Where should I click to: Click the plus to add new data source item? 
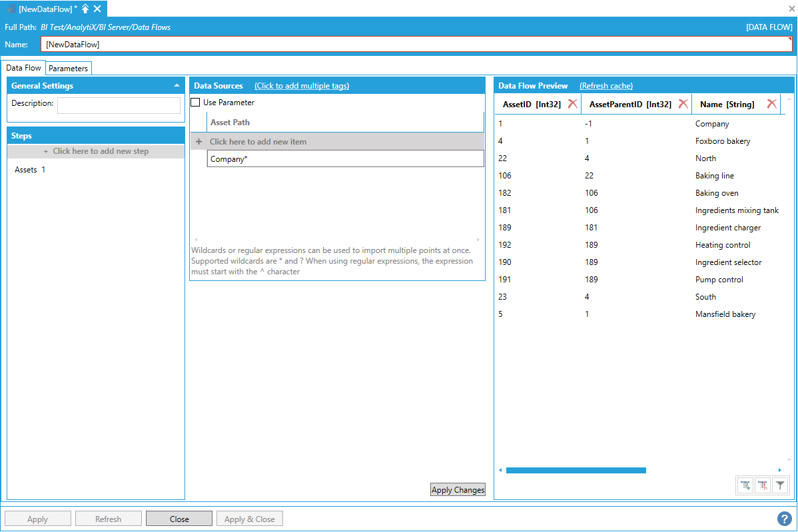coord(199,142)
